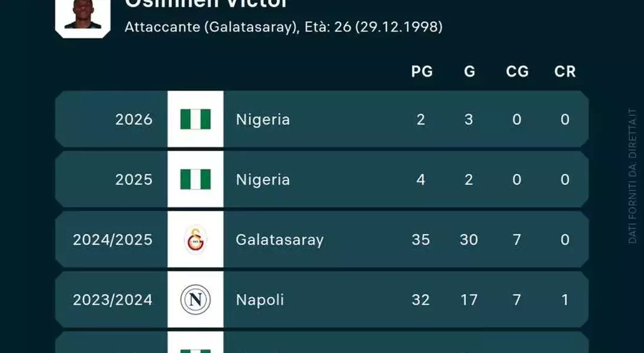Click the Galatasaray club crest

(x=195, y=239)
